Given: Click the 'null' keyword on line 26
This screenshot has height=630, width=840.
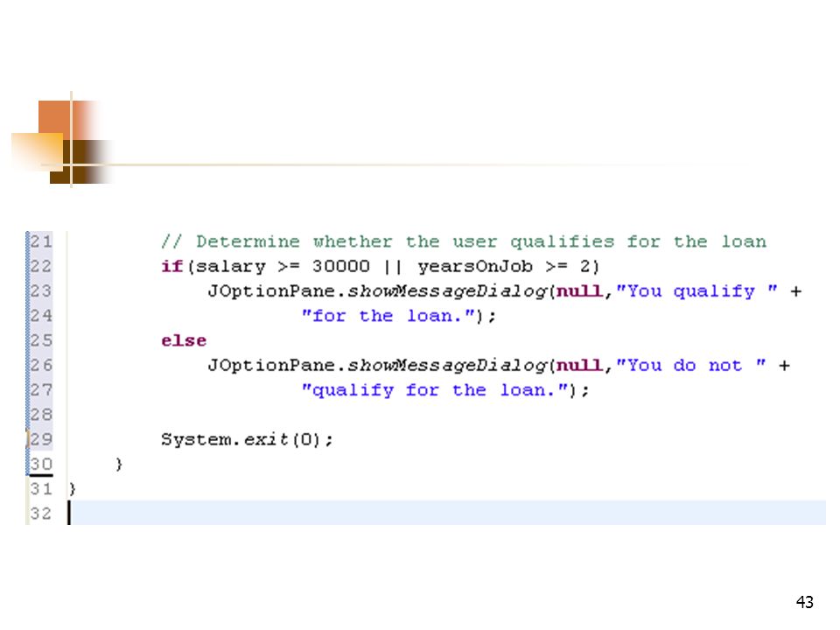Looking at the screenshot, I should tap(580, 366).
